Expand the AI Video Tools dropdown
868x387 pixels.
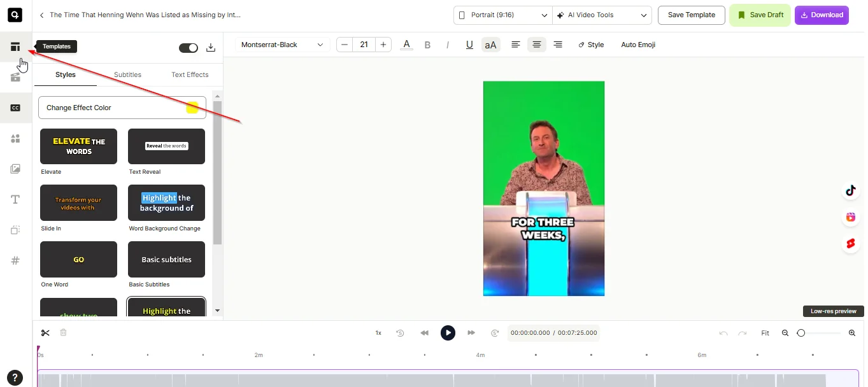[601, 15]
